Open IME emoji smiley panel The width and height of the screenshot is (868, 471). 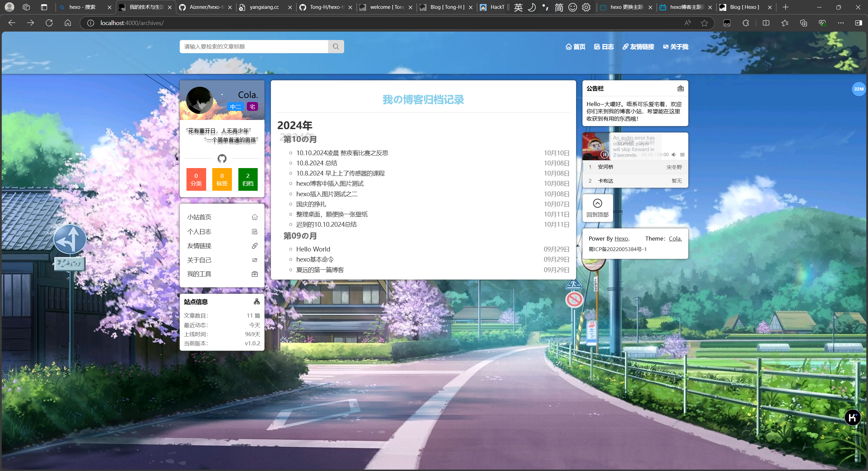click(572, 7)
